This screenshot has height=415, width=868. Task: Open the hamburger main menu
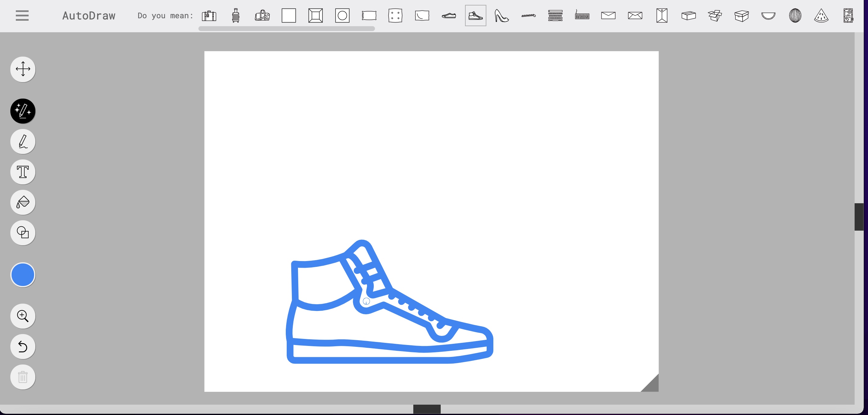point(22,16)
